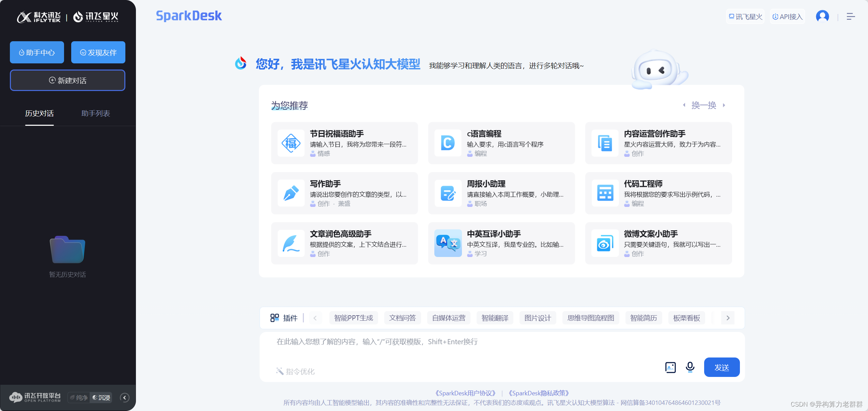This screenshot has height=411, width=868.
Task: Click the image upload icon
Action: (670, 367)
